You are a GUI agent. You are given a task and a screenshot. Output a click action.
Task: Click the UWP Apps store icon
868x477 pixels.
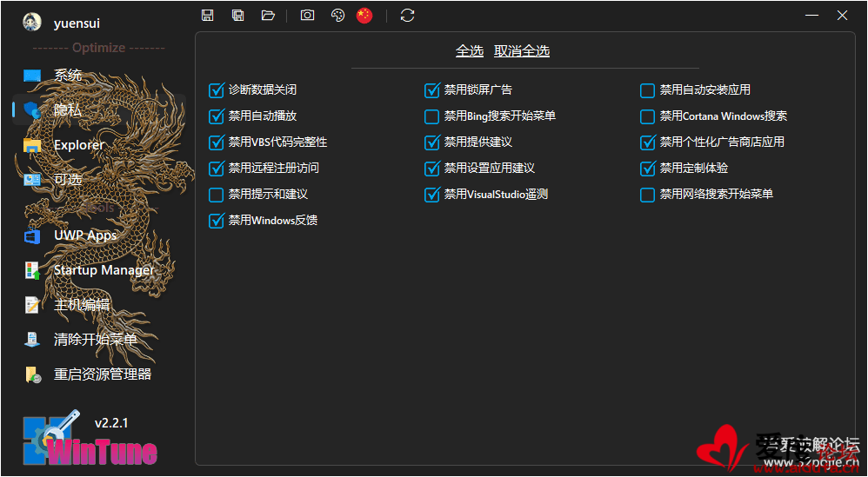tap(32, 236)
